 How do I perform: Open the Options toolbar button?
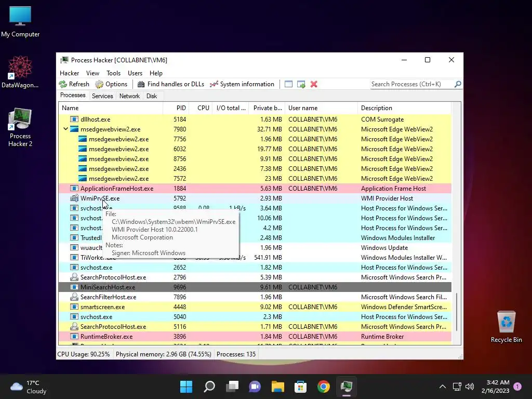[x=111, y=84]
